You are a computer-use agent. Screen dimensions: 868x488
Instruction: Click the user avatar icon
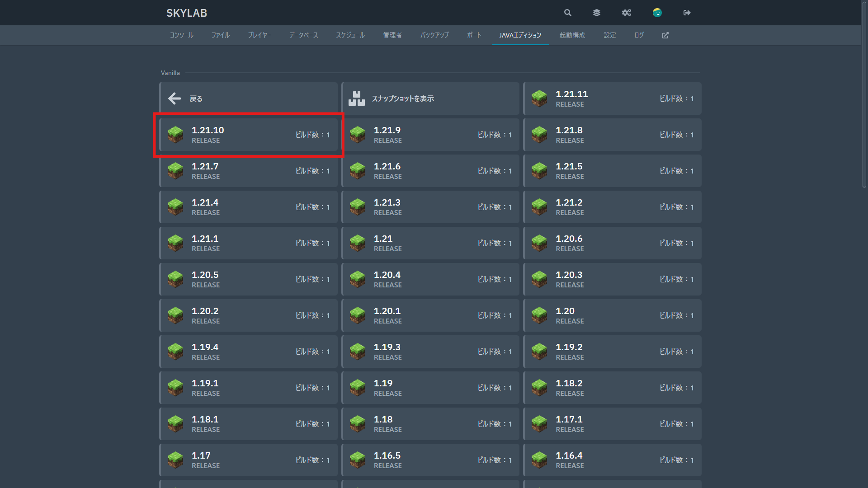coord(657,13)
